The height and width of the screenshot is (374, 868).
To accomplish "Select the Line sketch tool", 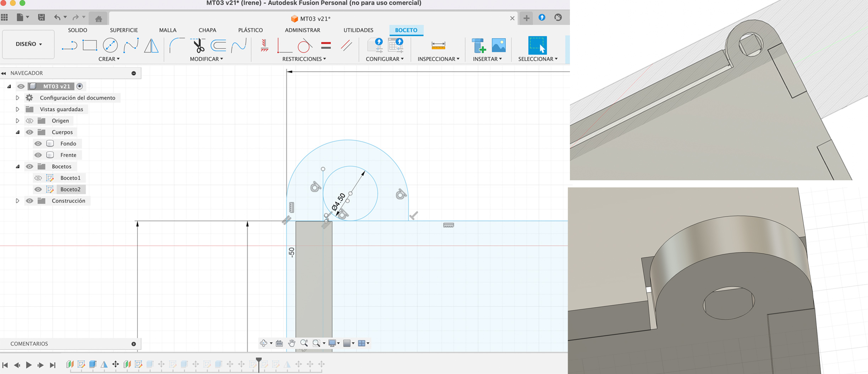I will 69,46.
